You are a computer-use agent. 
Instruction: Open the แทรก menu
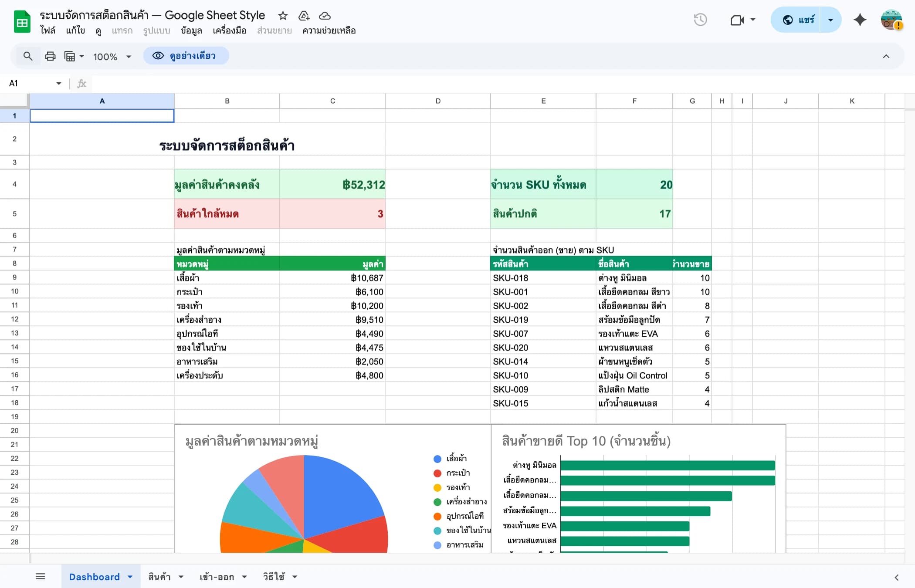(x=122, y=30)
